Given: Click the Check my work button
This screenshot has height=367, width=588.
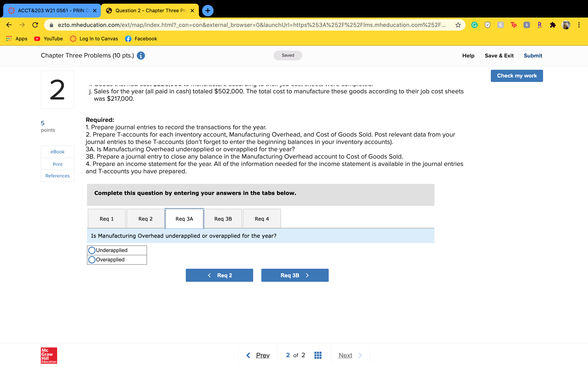Looking at the screenshot, I should 517,76.
